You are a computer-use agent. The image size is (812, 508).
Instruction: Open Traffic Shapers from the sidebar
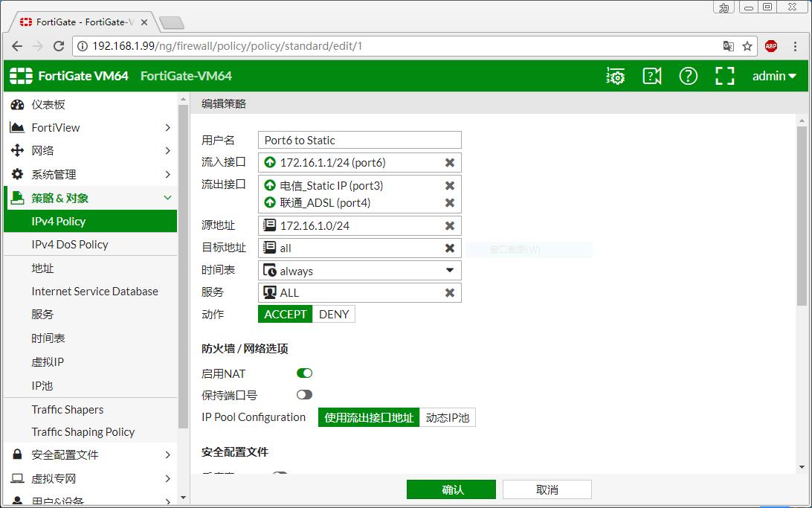(x=66, y=409)
